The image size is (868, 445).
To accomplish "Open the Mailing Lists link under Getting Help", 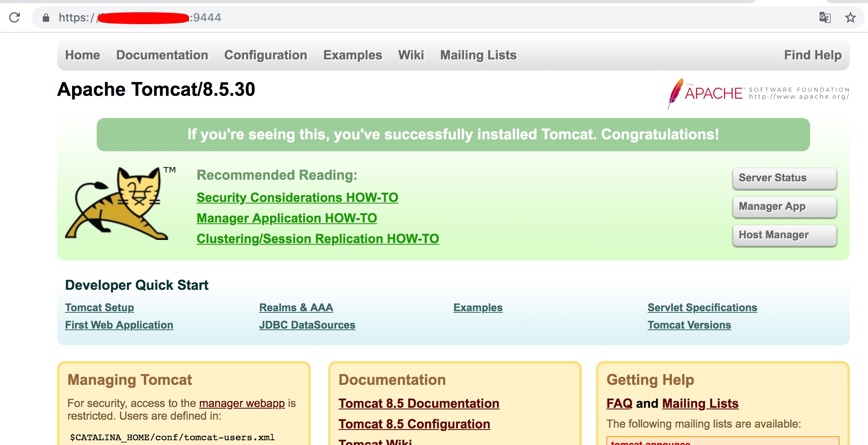I will point(700,403).
